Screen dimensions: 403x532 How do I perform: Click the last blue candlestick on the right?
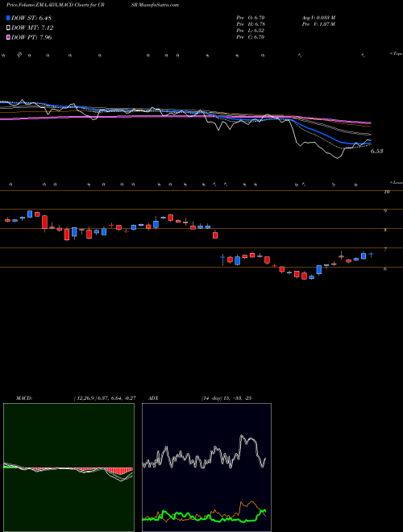371,254
